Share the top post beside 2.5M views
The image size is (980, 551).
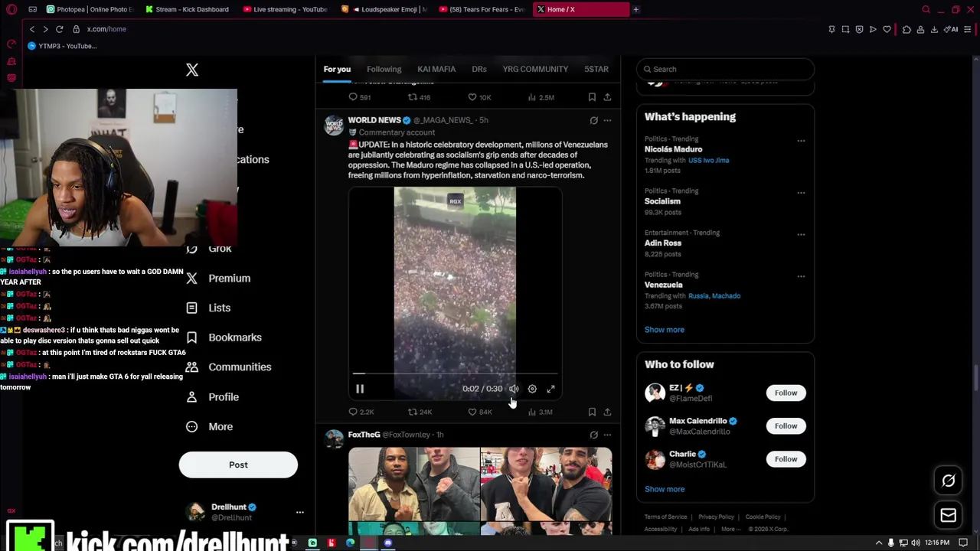pyautogui.click(x=607, y=97)
